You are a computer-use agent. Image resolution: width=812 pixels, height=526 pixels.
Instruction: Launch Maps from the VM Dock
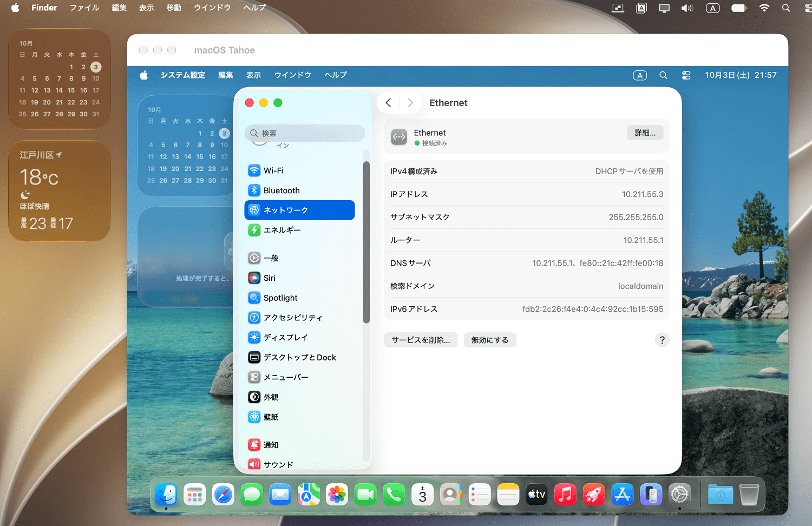pyautogui.click(x=309, y=494)
